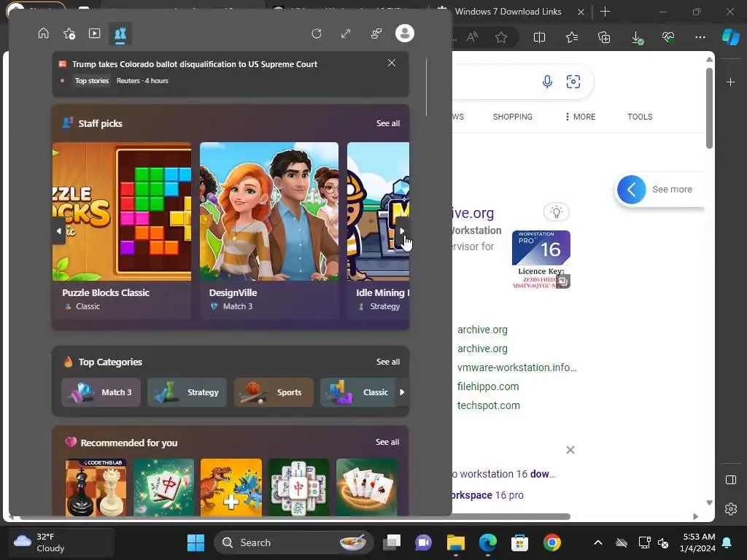Select the Strategy category chip
Viewport: 747px width, 560px height.
[x=187, y=392]
